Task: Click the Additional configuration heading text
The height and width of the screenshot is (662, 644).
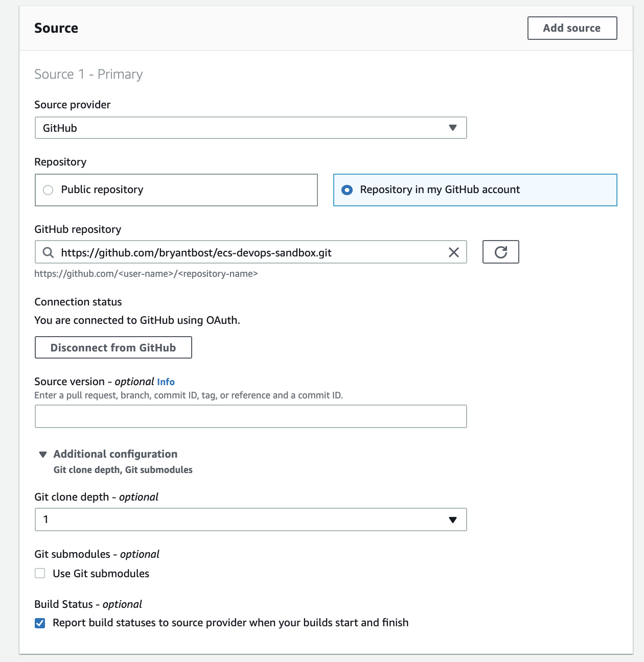Action: tap(115, 454)
